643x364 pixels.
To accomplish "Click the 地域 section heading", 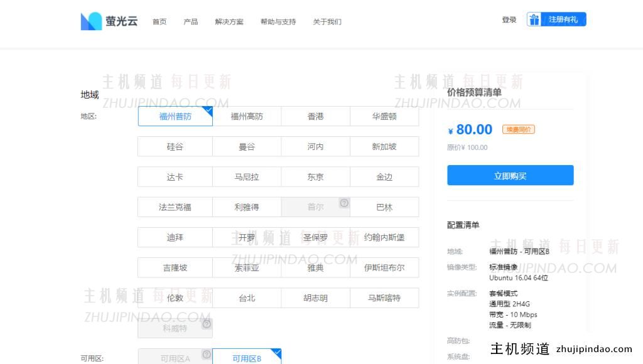I will (x=90, y=95).
